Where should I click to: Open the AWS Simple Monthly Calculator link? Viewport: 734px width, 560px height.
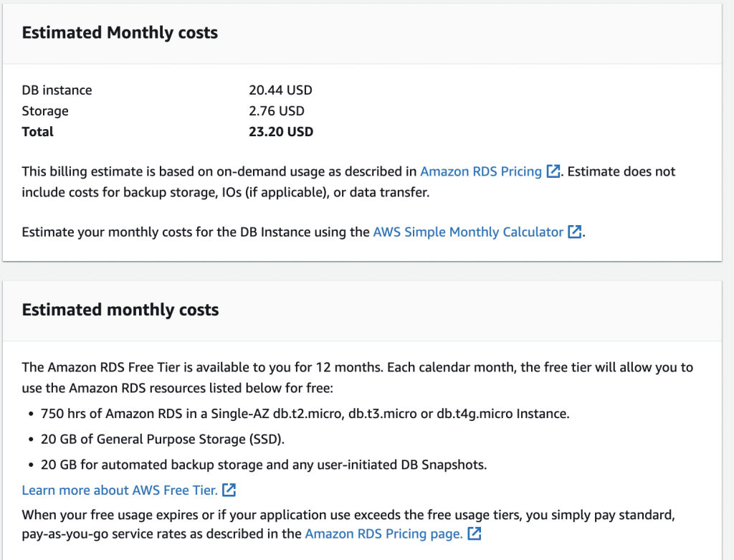(468, 232)
